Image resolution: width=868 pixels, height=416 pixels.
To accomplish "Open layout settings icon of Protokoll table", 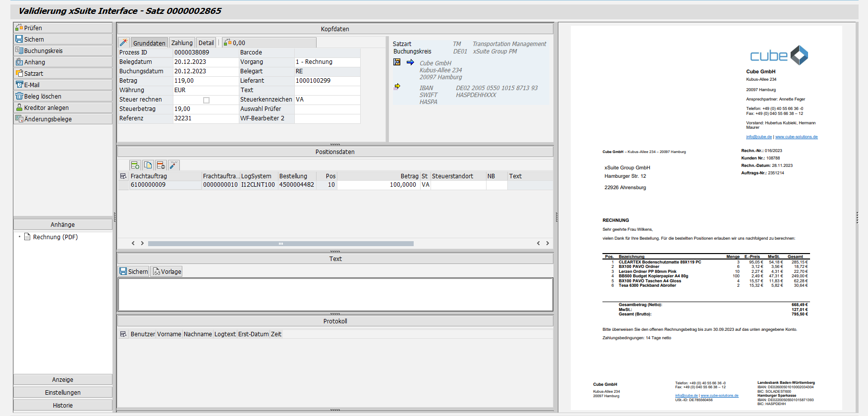I will (x=123, y=334).
